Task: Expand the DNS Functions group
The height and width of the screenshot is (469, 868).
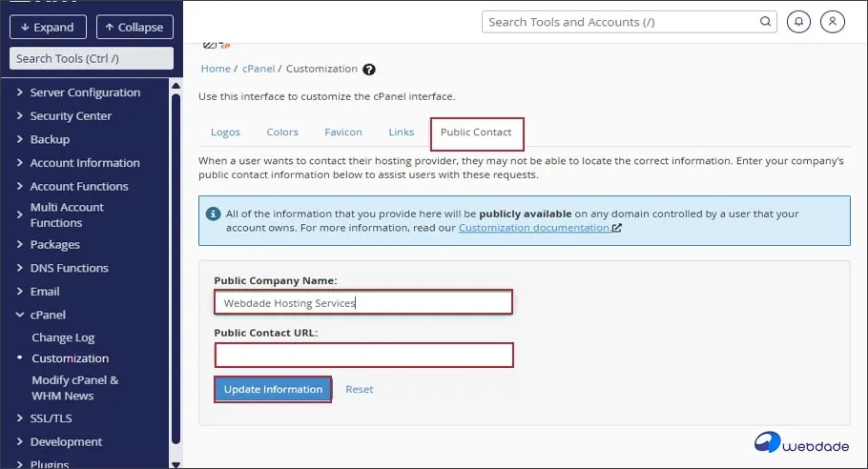Action: tap(69, 268)
